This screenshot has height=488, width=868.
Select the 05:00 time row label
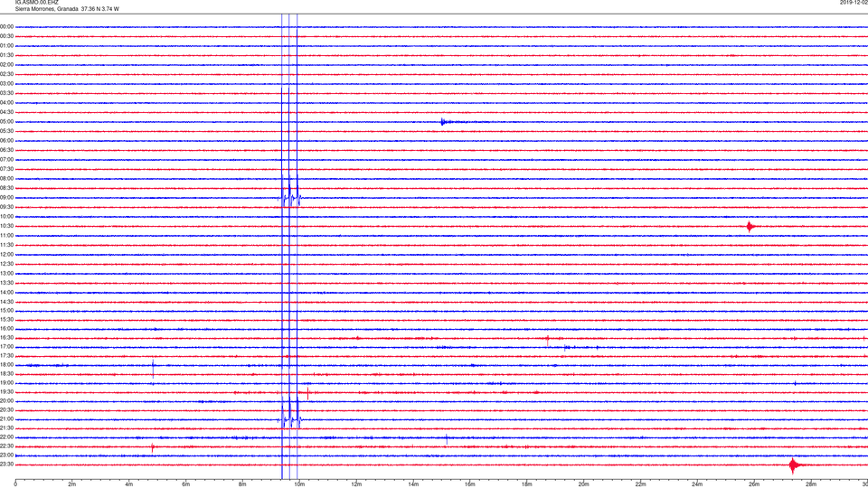click(x=6, y=122)
